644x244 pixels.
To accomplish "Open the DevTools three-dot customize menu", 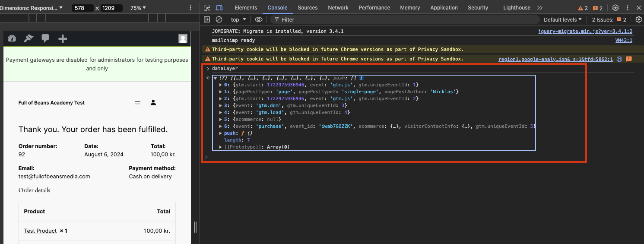I will [628, 8].
